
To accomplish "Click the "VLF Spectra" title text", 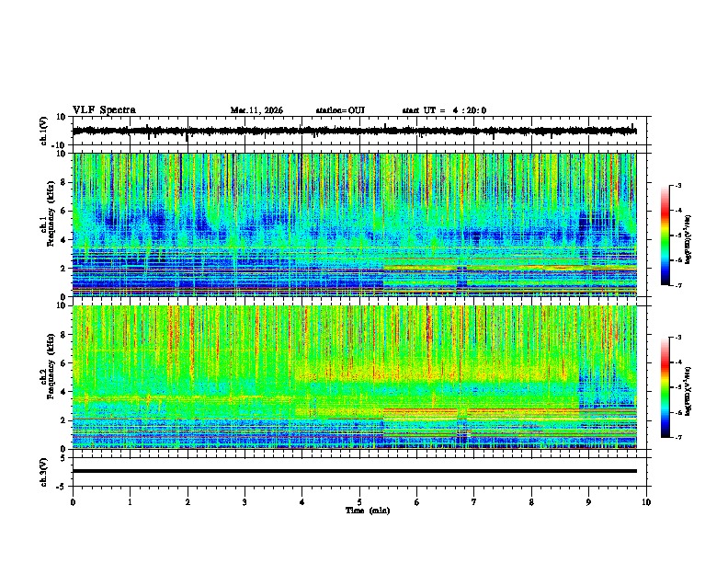I will [x=104, y=110].
